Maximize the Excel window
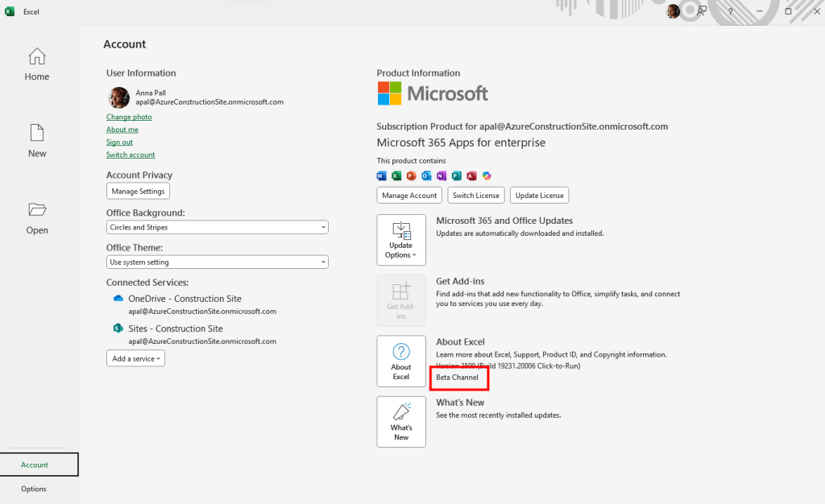 pyautogui.click(x=788, y=11)
